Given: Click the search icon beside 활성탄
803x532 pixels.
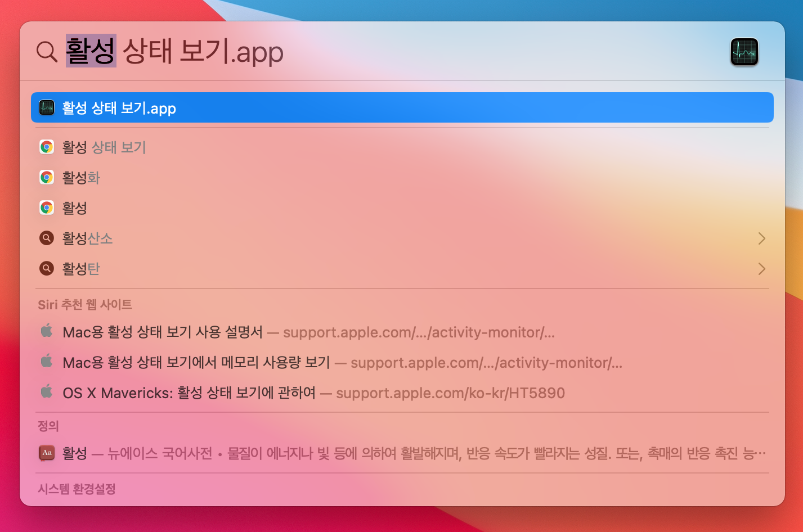Looking at the screenshot, I should tap(47, 269).
